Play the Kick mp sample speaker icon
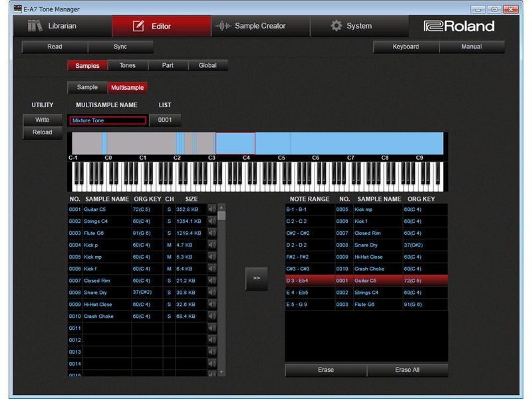Viewport: 532px width, 399px height. tap(212, 257)
